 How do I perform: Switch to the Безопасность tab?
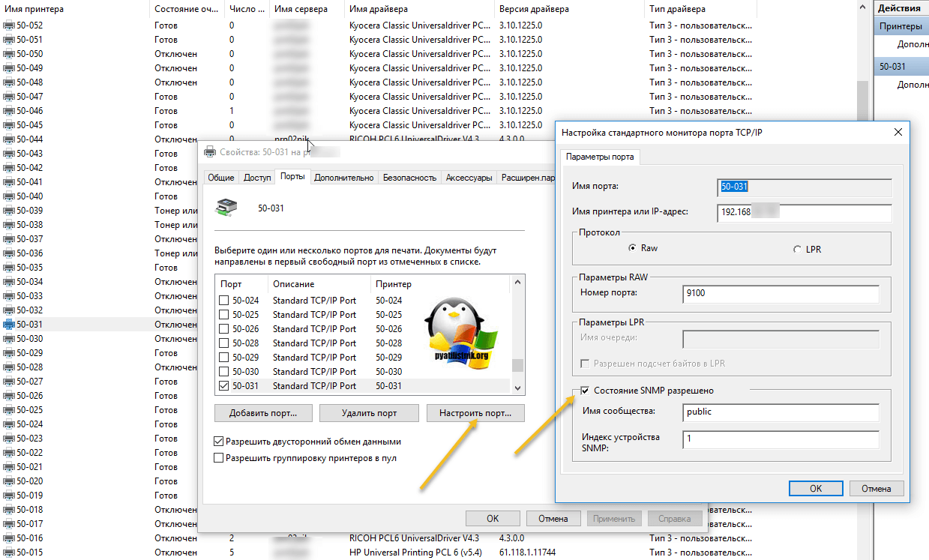(409, 178)
